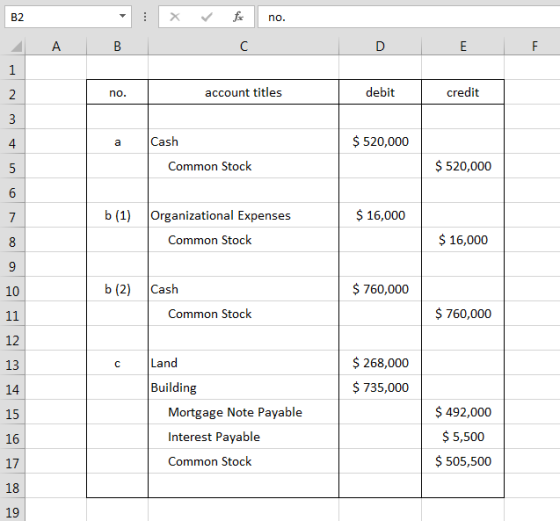Click the Cancel (X) formula bar icon
Image resolution: width=560 pixels, height=521 pixels.
(175, 16)
